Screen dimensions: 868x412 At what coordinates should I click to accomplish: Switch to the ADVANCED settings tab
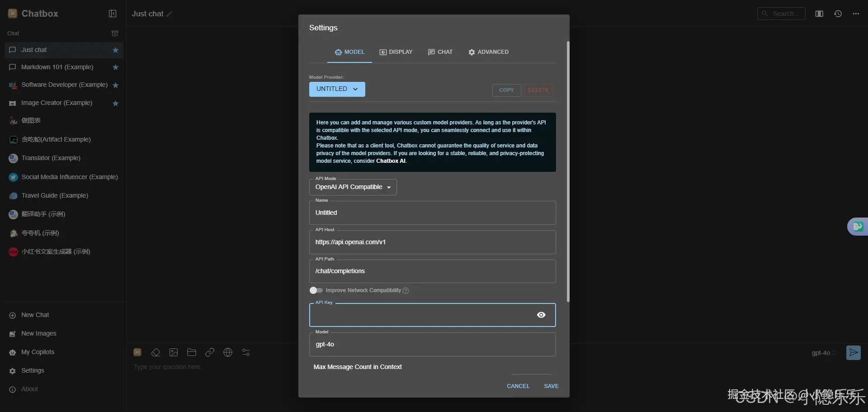click(x=489, y=52)
